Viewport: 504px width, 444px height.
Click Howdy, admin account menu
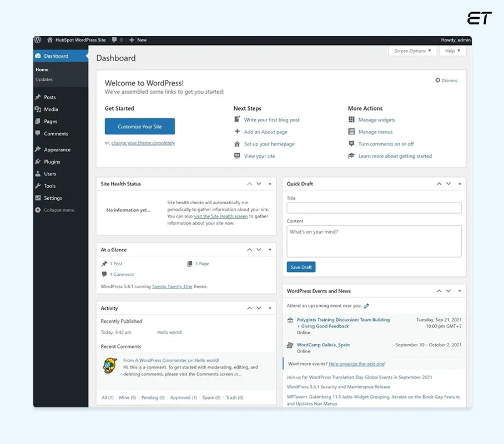456,40
